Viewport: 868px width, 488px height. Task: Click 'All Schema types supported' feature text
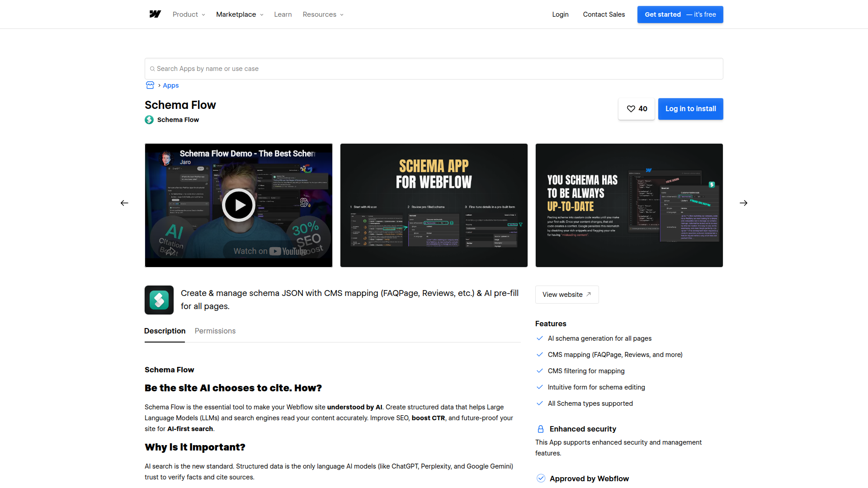coord(590,404)
